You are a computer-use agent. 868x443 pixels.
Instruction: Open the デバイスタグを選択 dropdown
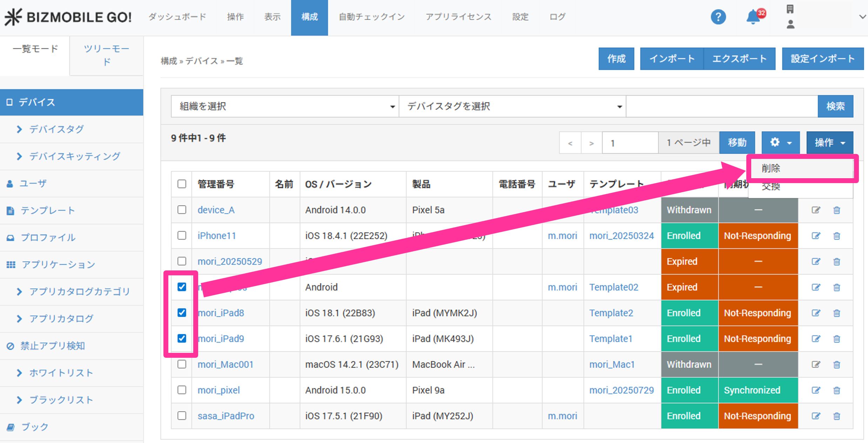(x=512, y=106)
